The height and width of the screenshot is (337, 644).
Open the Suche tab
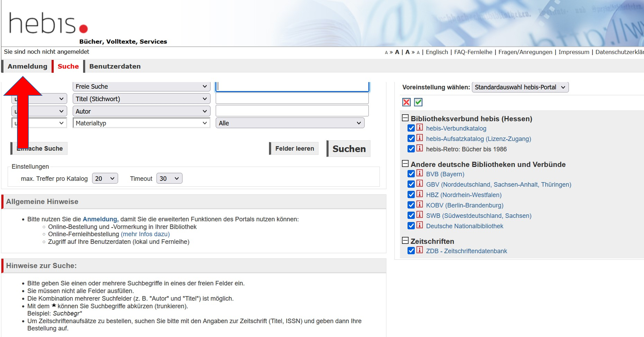(68, 66)
